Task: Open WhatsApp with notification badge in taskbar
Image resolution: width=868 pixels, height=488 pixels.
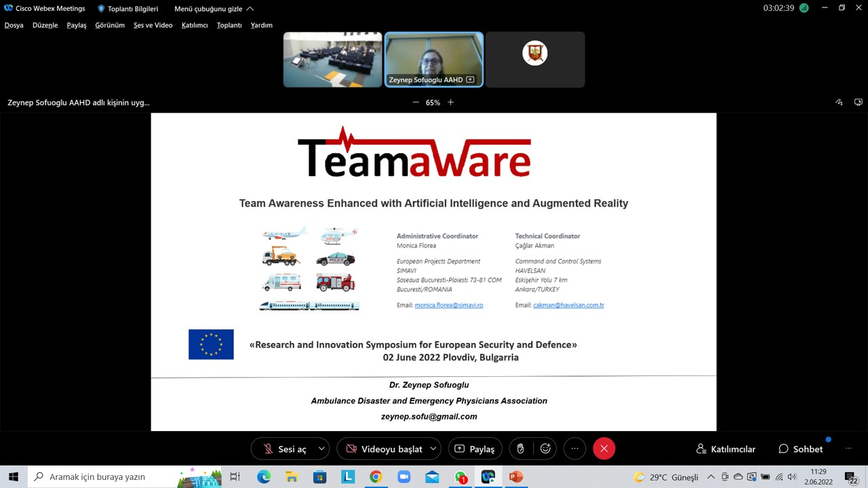Action: [x=460, y=477]
